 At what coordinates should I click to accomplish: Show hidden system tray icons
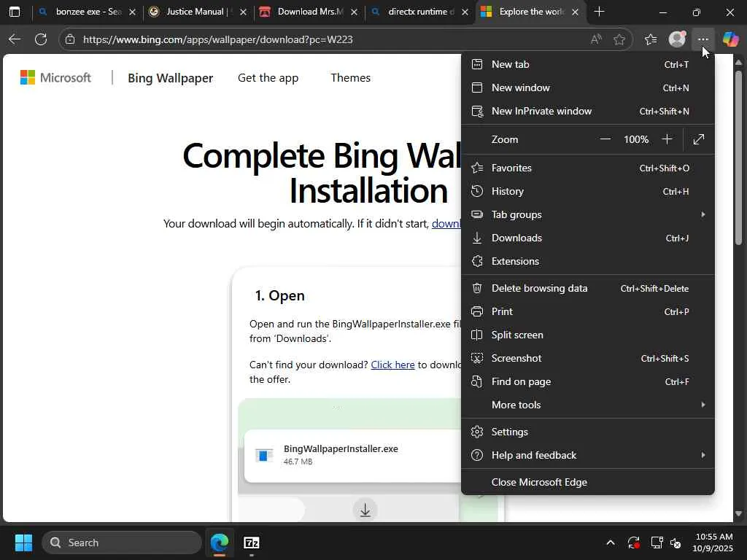tap(611, 542)
